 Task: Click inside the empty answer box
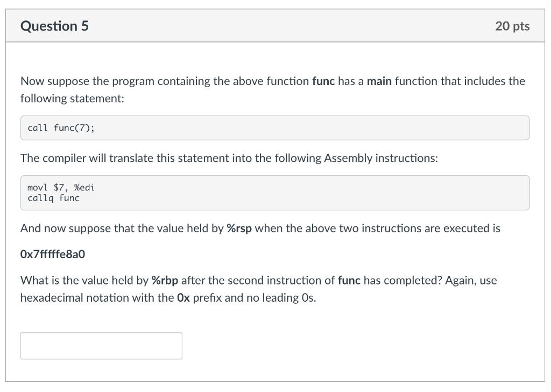pyautogui.click(x=101, y=345)
